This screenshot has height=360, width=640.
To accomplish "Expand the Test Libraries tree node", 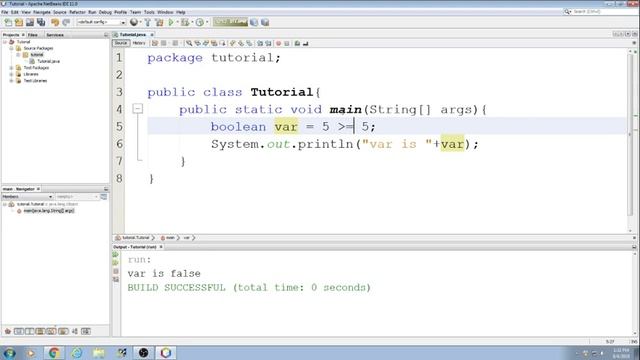I will [11, 81].
